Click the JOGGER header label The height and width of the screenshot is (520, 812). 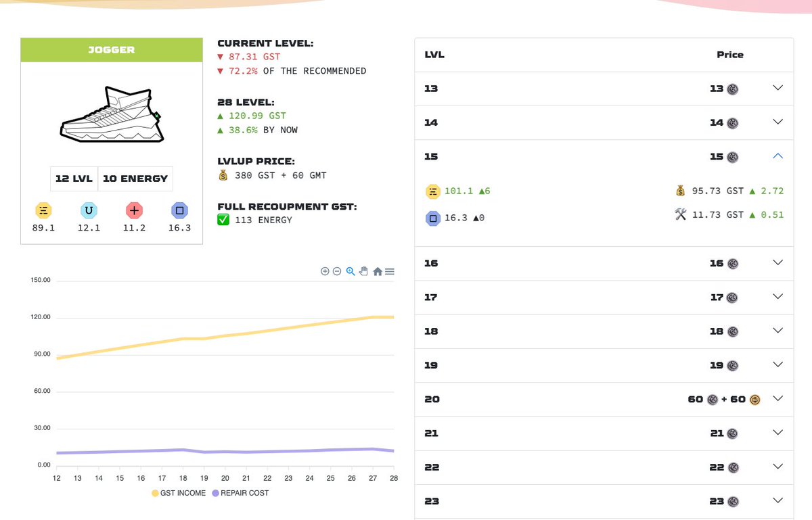pos(112,49)
